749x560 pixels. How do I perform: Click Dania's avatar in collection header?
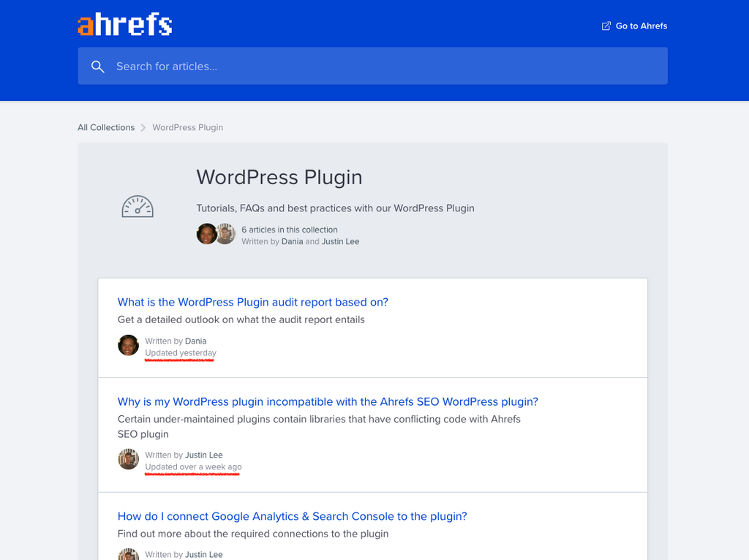pos(206,234)
